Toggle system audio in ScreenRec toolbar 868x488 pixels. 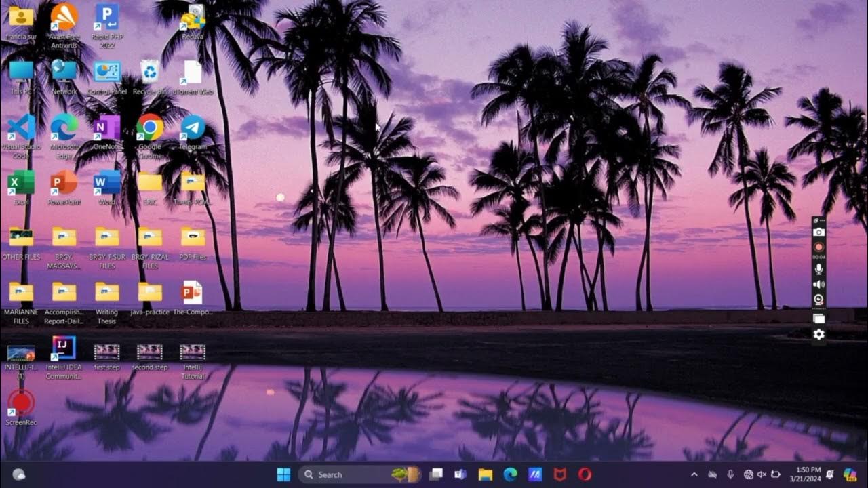tap(818, 284)
